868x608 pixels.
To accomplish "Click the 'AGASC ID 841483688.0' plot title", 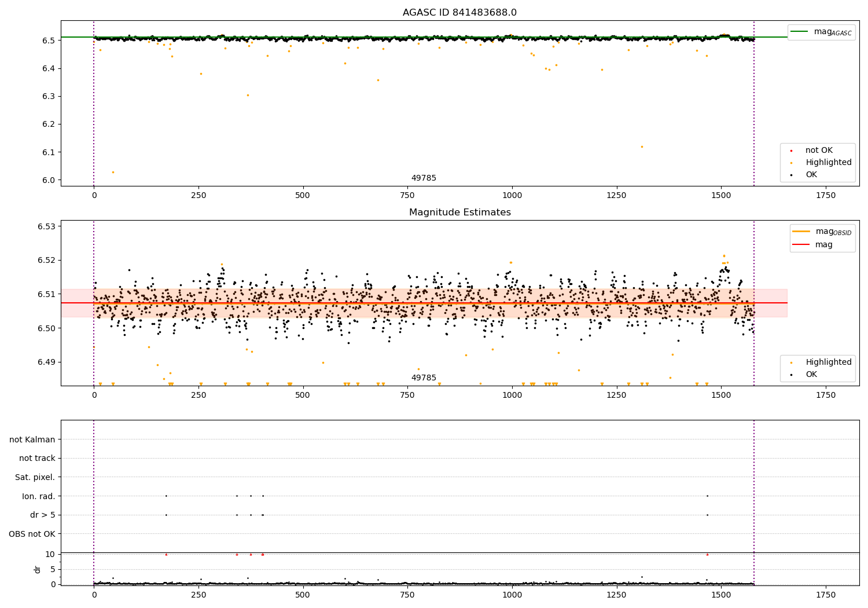I will point(459,13).
